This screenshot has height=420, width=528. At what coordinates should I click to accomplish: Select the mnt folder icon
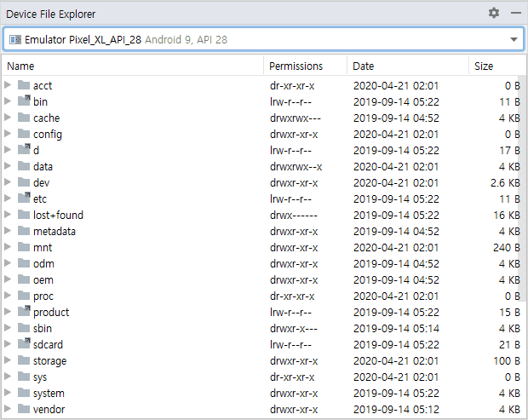tap(24, 246)
